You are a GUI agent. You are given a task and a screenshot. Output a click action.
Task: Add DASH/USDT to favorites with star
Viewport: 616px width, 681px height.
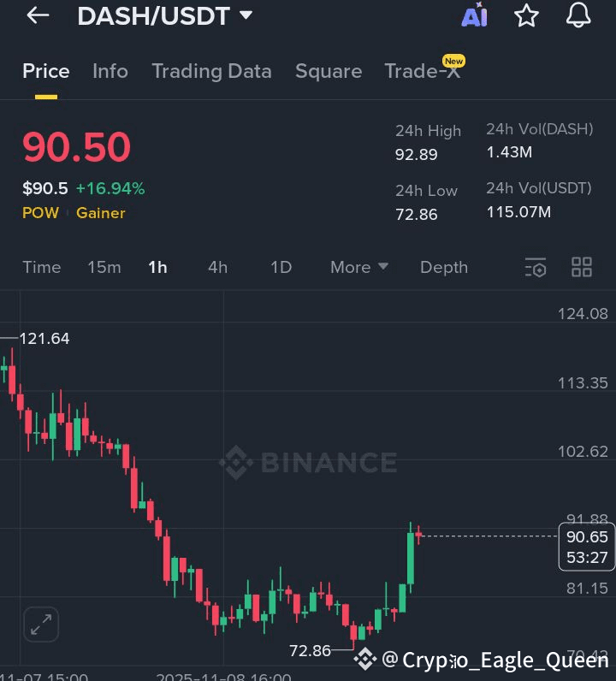[526, 15]
